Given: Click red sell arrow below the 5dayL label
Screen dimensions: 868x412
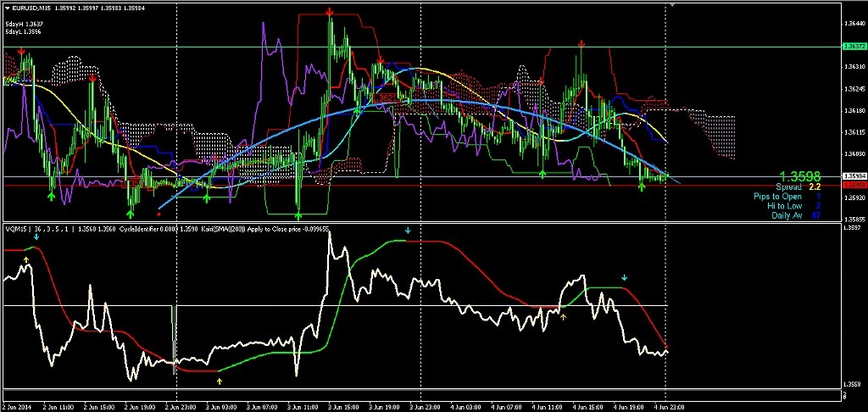Looking at the screenshot, I should [x=21, y=52].
